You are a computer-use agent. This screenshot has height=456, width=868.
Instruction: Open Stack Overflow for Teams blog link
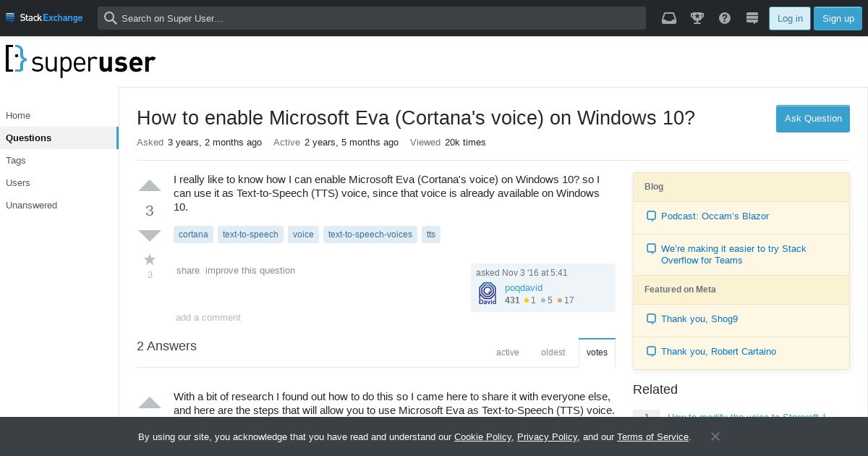click(733, 255)
